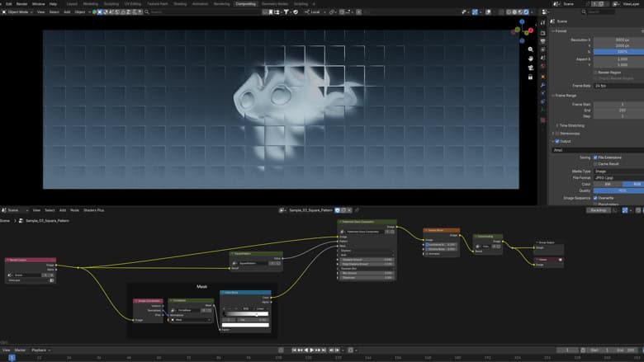Toggle lock camera to view gizmo
The image size is (644, 362).
point(531,77)
